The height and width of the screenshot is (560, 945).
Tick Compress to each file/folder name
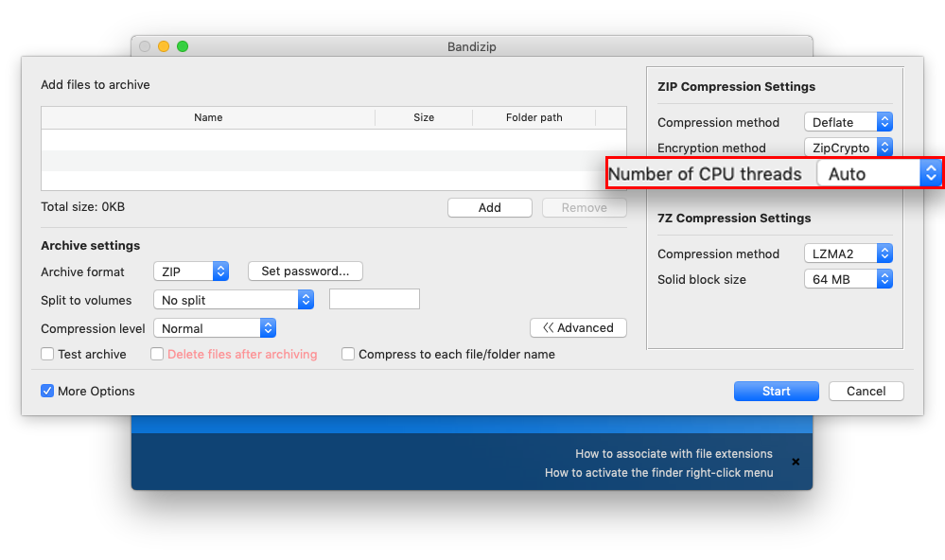pyautogui.click(x=348, y=355)
